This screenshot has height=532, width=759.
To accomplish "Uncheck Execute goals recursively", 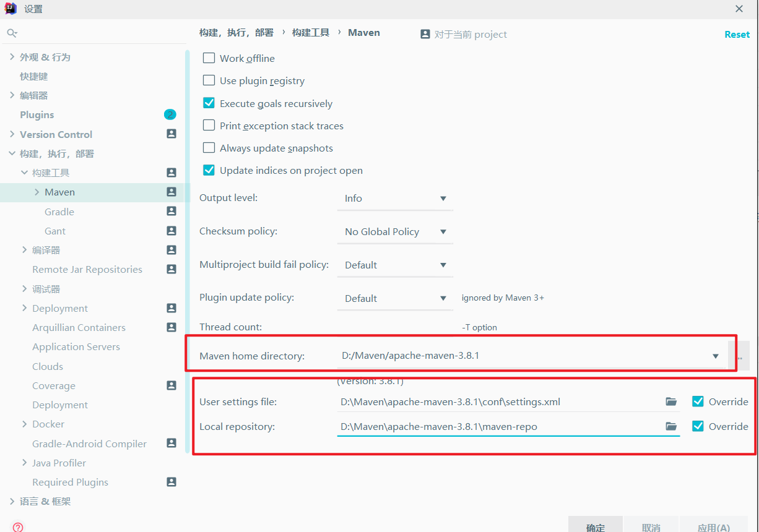I will (x=209, y=103).
